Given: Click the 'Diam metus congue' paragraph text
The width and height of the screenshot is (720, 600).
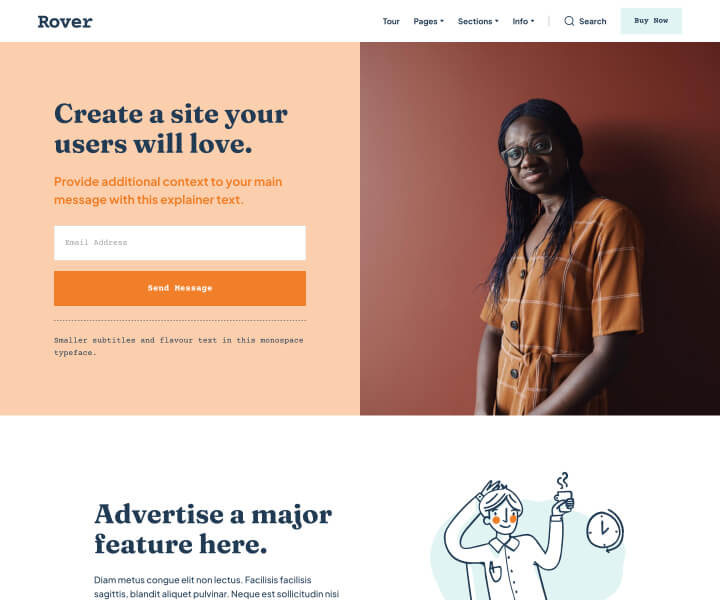Looking at the screenshot, I should 216,587.
